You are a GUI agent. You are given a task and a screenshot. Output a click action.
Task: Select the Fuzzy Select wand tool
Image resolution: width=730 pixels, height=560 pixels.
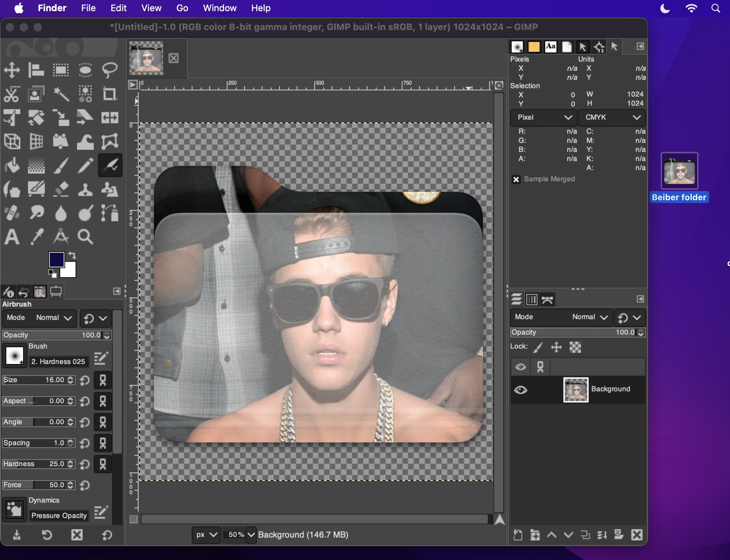[x=61, y=94]
